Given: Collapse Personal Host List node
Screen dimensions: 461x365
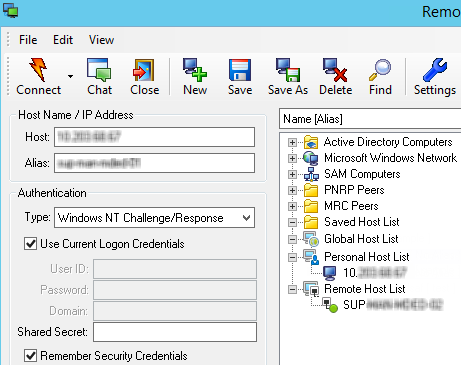Looking at the screenshot, I should pyautogui.click(x=292, y=257).
